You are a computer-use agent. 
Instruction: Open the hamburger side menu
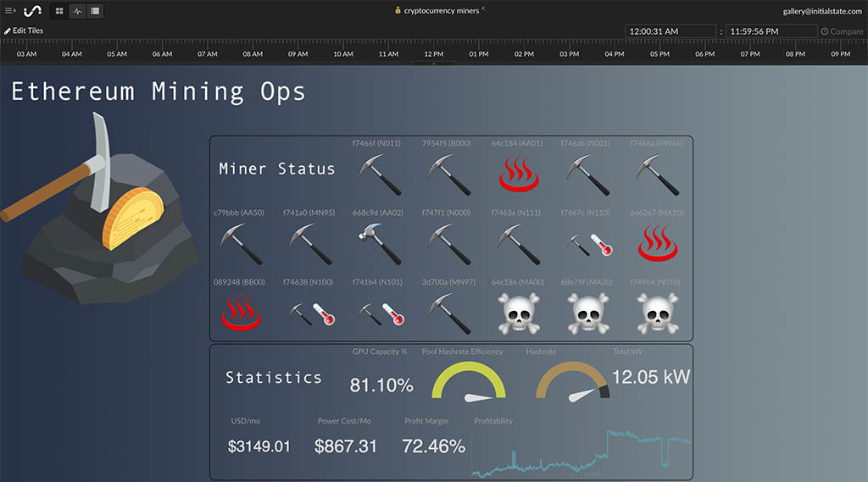tap(10, 11)
